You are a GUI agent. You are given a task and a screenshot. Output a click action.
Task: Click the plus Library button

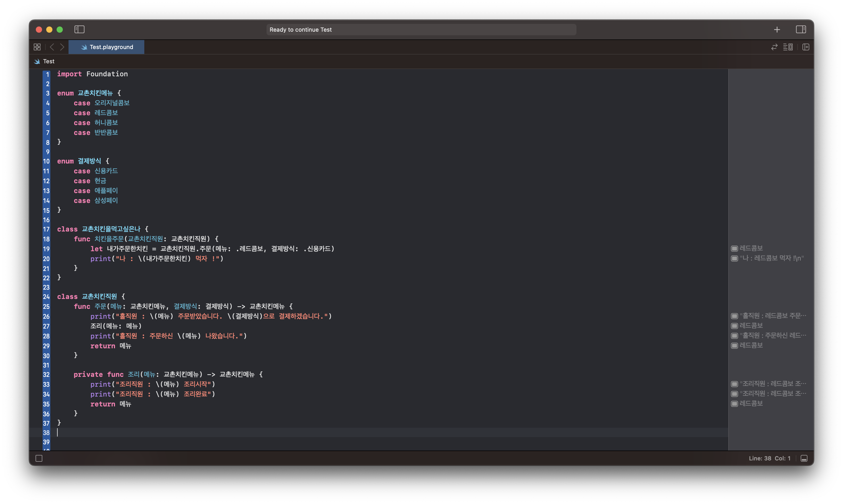pyautogui.click(x=777, y=30)
